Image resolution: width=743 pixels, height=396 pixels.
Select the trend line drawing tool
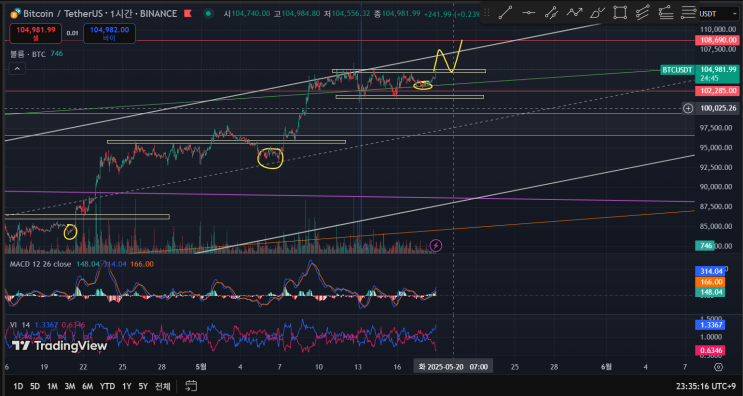(x=506, y=12)
